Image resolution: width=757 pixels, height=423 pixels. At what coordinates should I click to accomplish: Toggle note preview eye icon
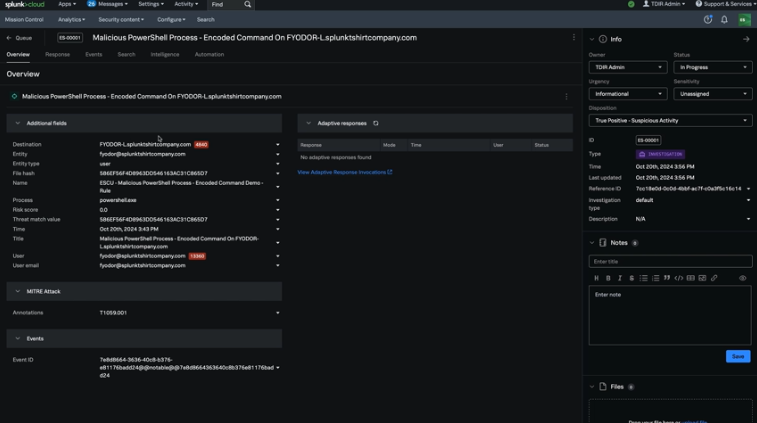[x=743, y=278]
